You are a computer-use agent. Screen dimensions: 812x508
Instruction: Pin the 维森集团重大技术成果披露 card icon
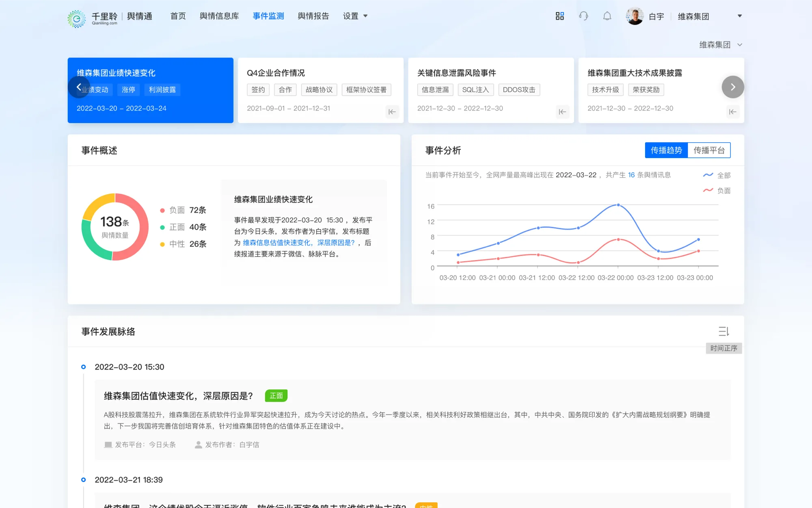(732, 112)
